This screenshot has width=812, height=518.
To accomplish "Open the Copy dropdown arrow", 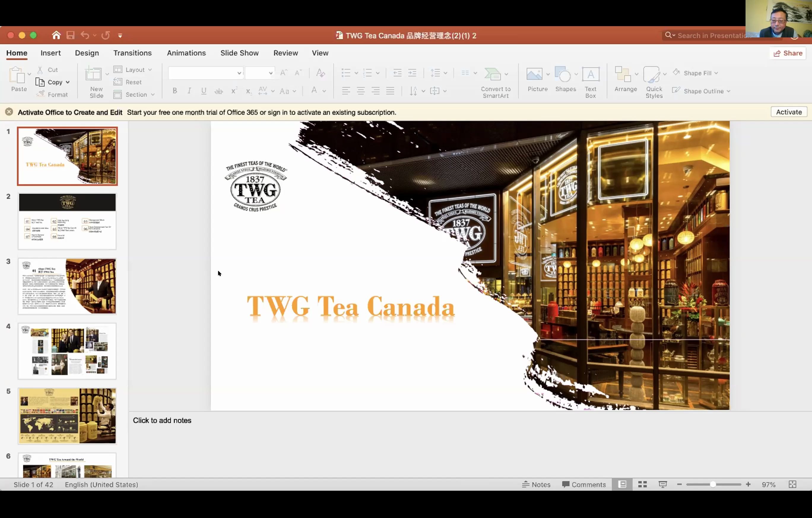I will 68,82.
